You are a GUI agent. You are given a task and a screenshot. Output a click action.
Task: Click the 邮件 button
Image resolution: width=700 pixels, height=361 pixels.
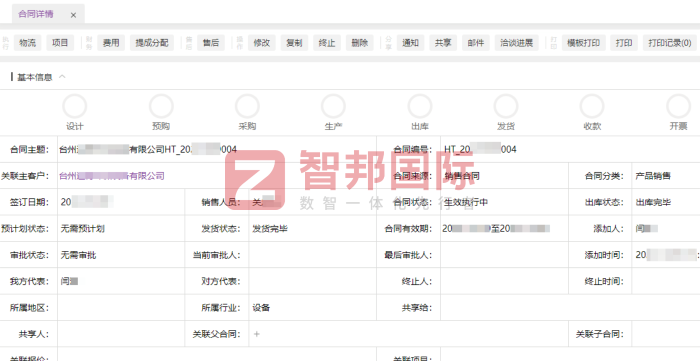476,43
